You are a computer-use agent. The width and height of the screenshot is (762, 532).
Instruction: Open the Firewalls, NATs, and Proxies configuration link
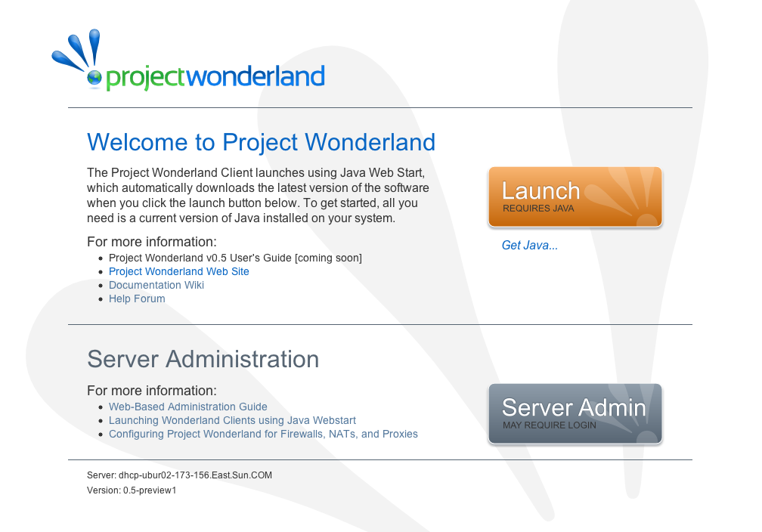(263, 434)
